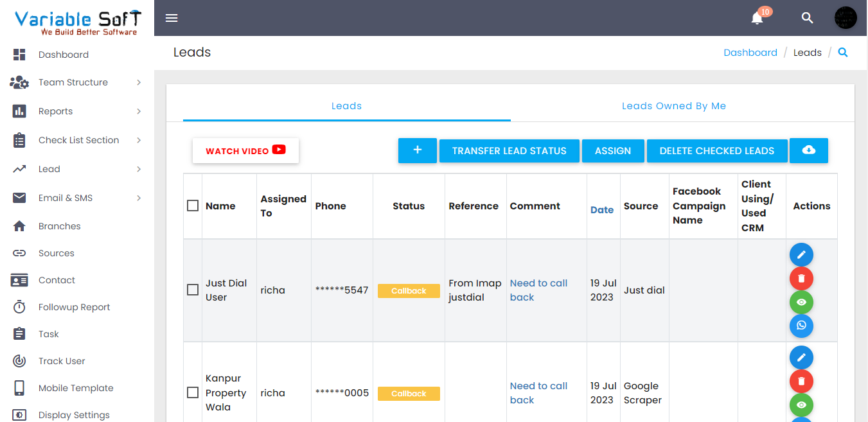This screenshot has height=422, width=868.
Task: Click the WATCH VIDEO button
Action: (245, 150)
